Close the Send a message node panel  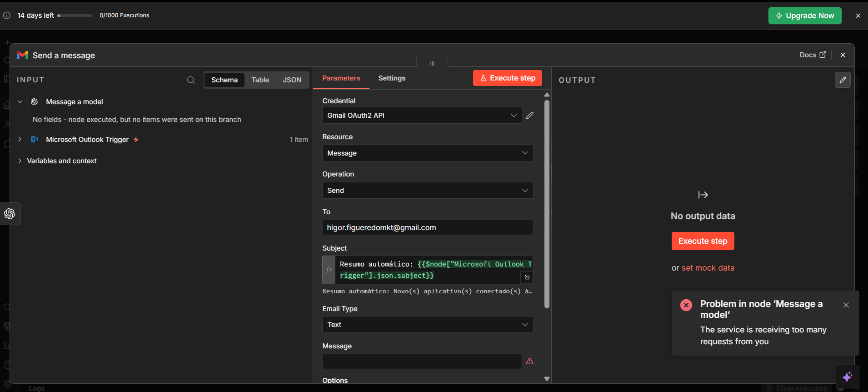(843, 55)
